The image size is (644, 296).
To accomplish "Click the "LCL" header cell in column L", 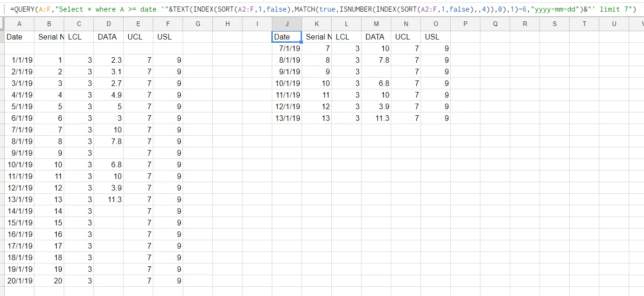I will point(347,37).
